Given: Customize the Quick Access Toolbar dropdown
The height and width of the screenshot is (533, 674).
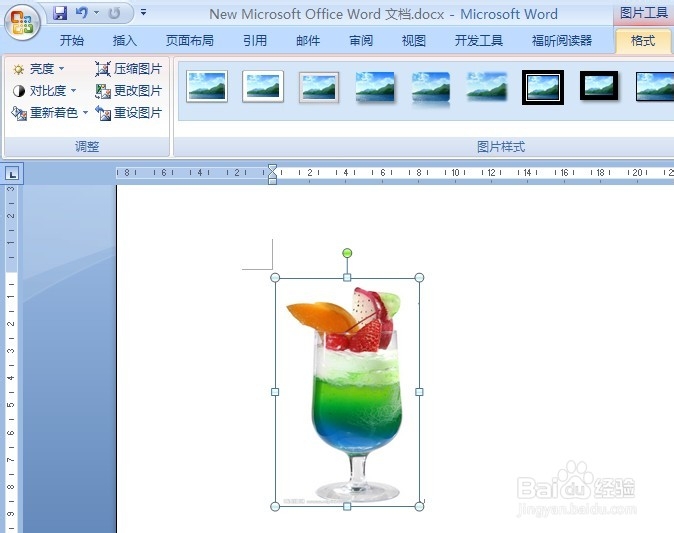Looking at the screenshot, I should [x=144, y=13].
